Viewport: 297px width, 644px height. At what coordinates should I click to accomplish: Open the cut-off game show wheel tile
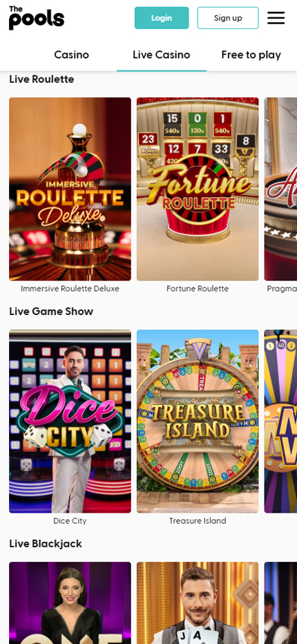click(280, 422)
